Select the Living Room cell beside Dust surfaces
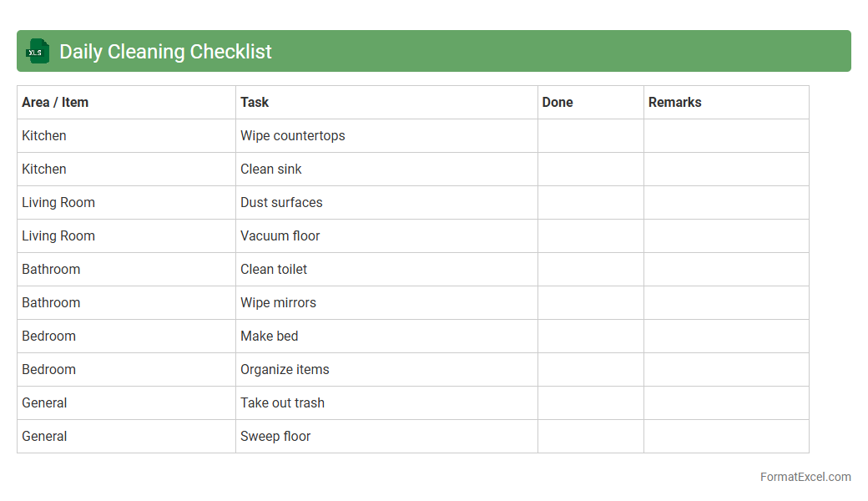This screenshot has width=868, height=501. pyautogui.click(x=58, y=202)
